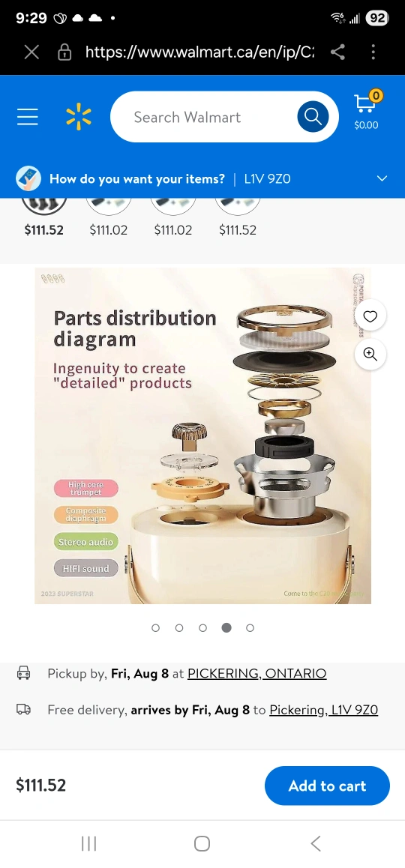
Task: Add item to favorites with heart icon
Action: [370, 316]
